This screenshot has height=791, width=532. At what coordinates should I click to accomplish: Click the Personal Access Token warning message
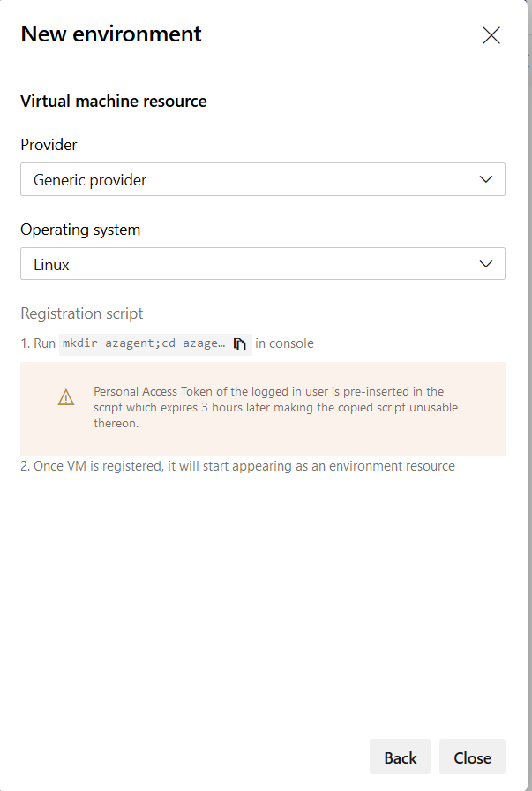coord(275,407)
